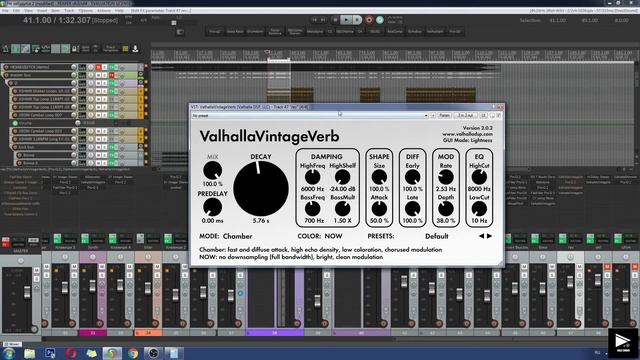640x360 pixels.
Task: Click the Mixer docker tab at bottom left
Action: click(13, 344)
